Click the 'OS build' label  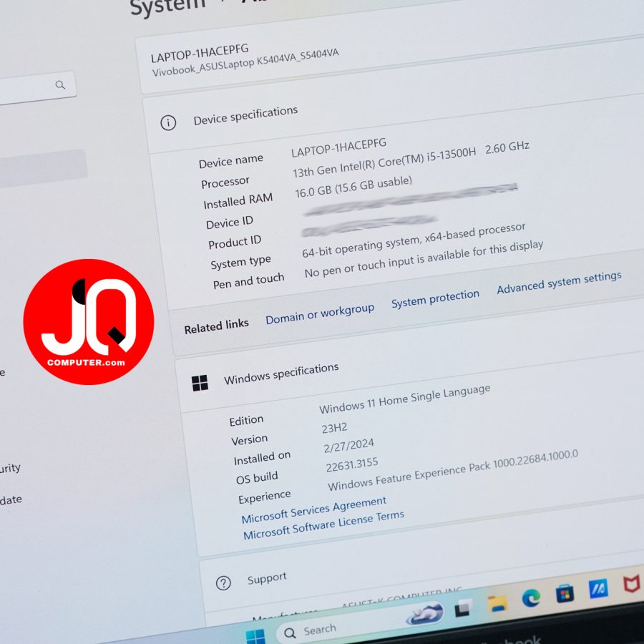point(257,478)
